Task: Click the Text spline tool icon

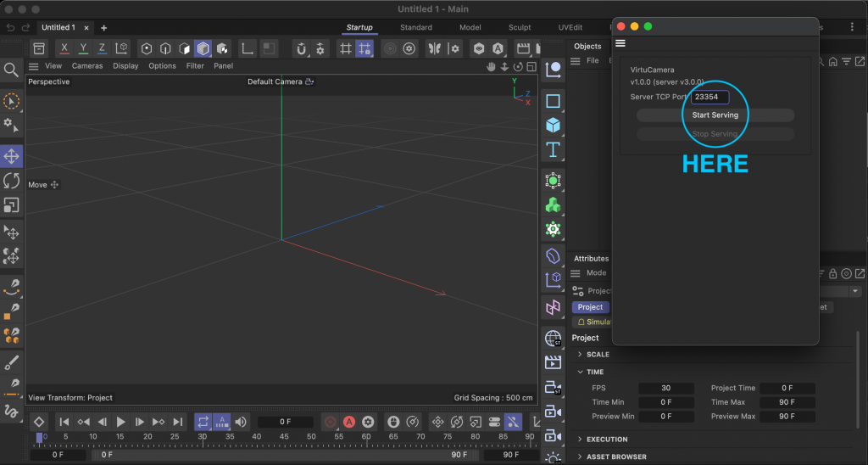Action: [553, 150]
